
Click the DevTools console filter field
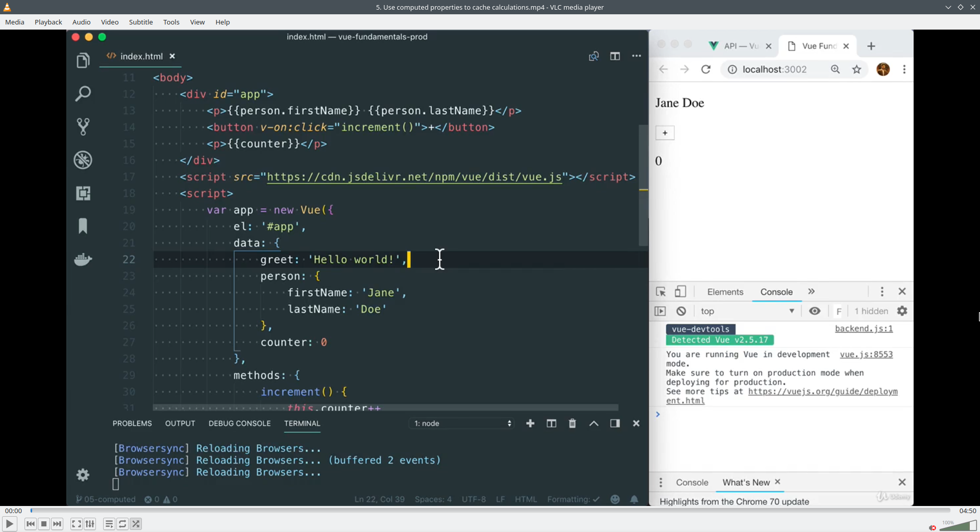[x=839, y=311]
